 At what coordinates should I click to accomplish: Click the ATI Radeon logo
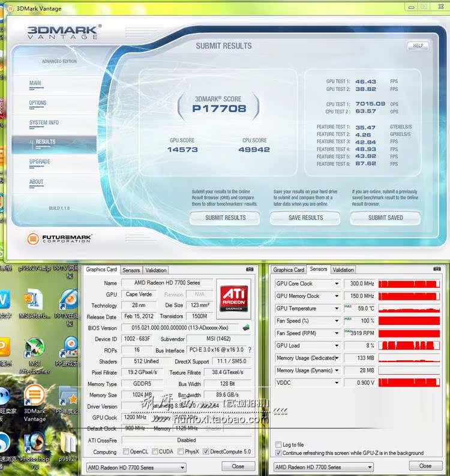tap(233, 299)
